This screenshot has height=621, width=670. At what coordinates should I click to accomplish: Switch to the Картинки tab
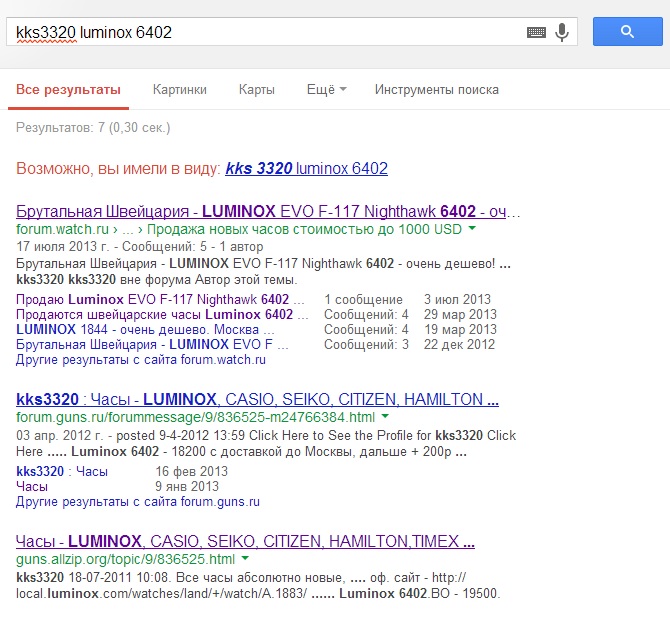click(180, 90)
